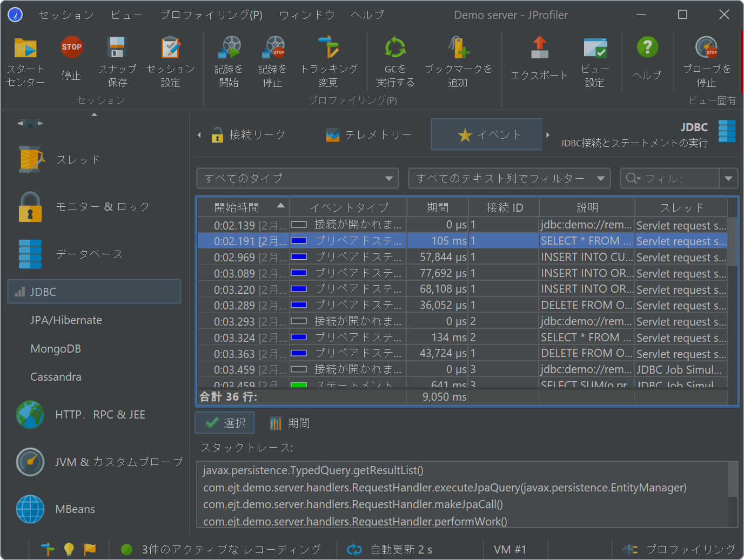Sort by 期間 column header

click(438, 207)
